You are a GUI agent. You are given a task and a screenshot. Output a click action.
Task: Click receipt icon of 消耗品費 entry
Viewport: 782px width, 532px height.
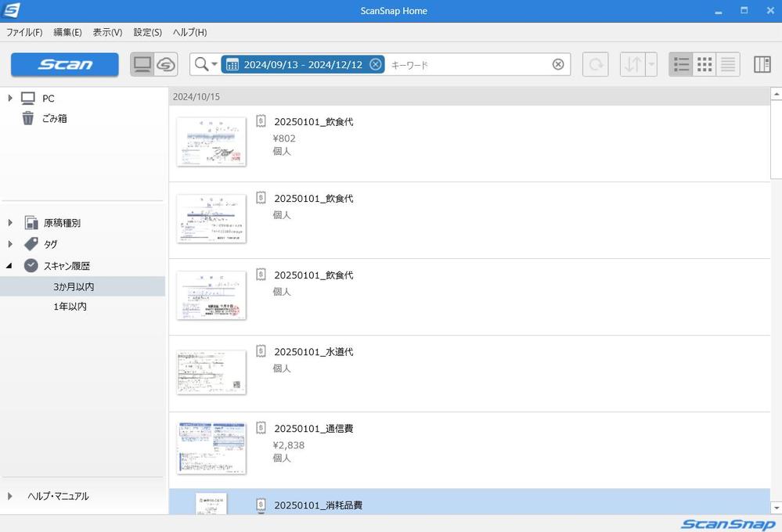261,505
